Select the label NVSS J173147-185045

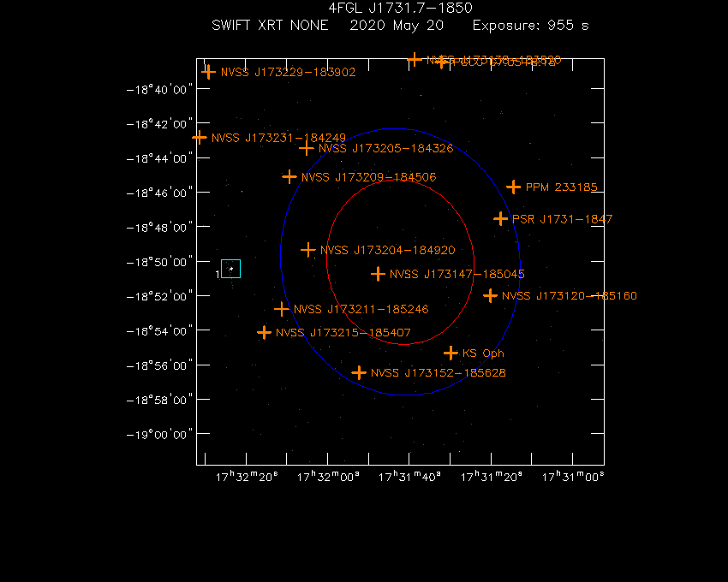pos(457,274)
